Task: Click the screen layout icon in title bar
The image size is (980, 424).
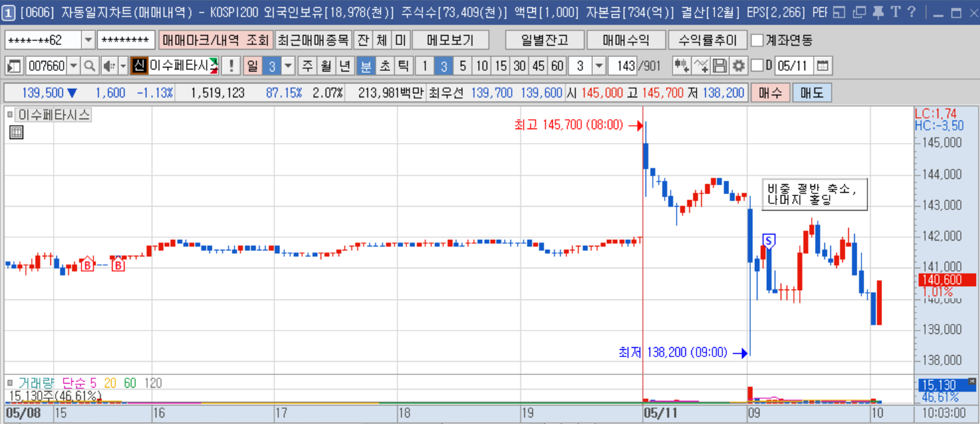Action: click(x=839, y=11)
